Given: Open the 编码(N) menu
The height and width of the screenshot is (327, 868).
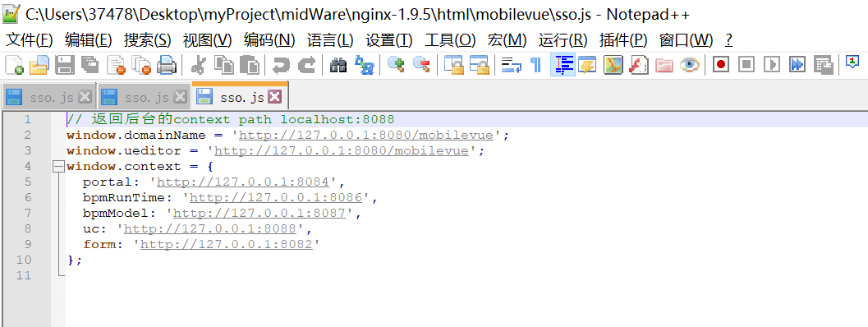Looking at the screenshot, I should (x=269, y=40).
